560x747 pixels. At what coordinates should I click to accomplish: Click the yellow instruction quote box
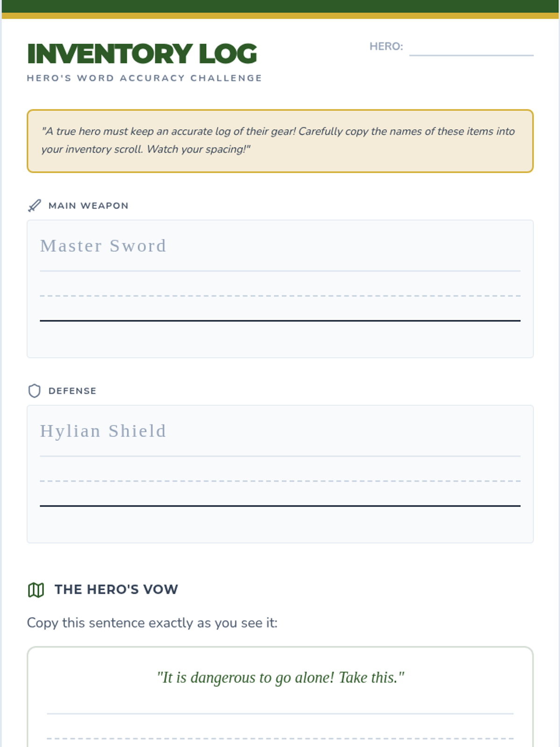(280, 141)
